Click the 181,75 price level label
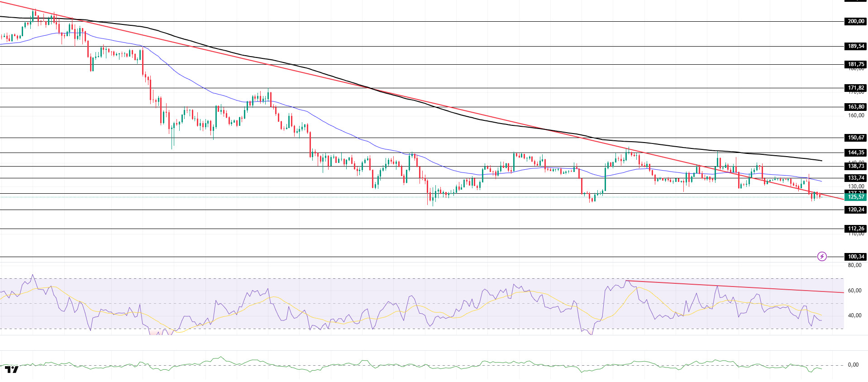 point(855,64)
